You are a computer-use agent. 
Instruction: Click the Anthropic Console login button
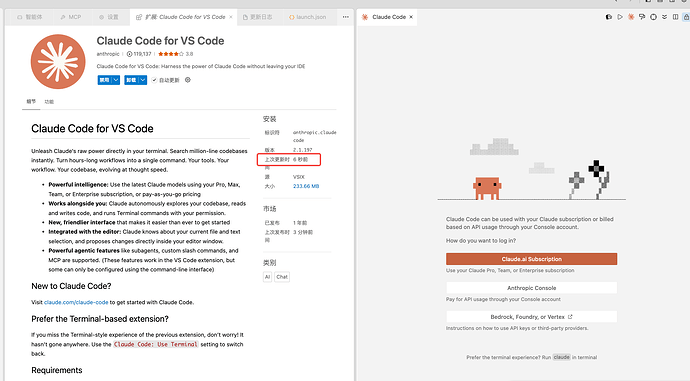(531, 288)
